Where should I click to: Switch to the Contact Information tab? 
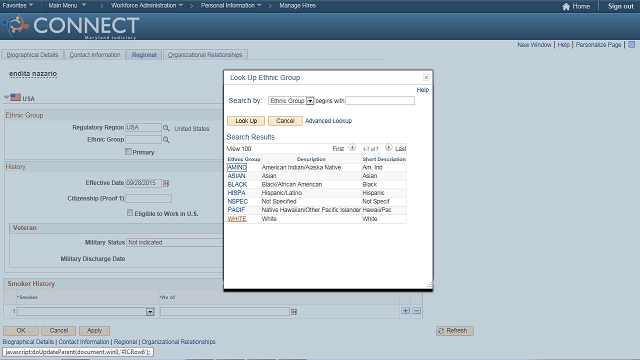pos(95,55)
